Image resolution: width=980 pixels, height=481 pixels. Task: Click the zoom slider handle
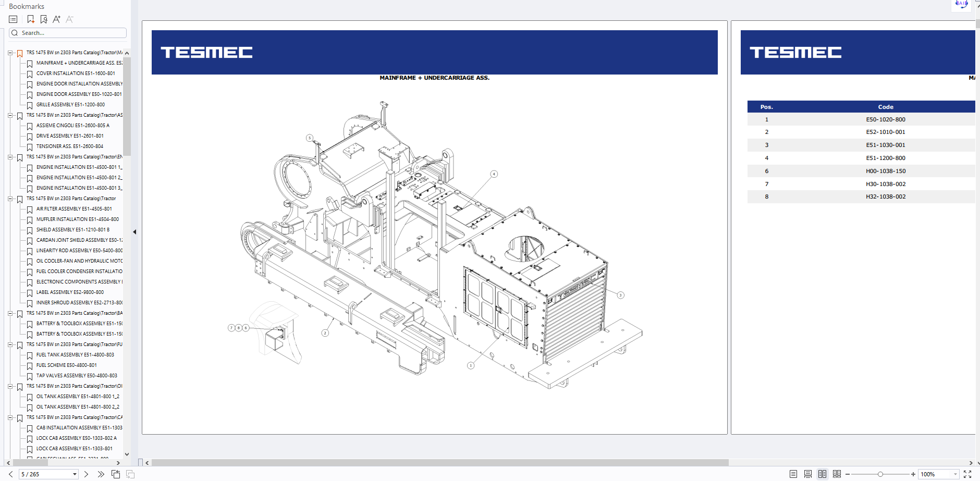coord(880,474)
